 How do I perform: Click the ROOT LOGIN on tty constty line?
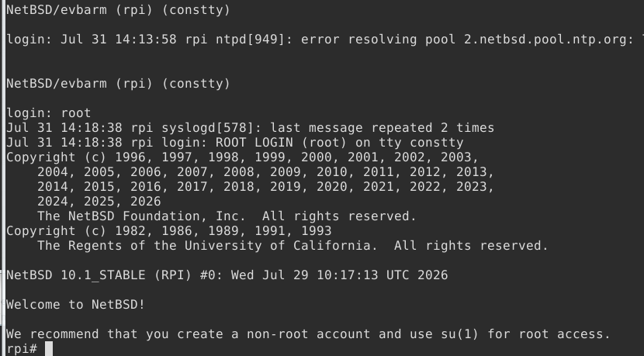tap(235, 143)
